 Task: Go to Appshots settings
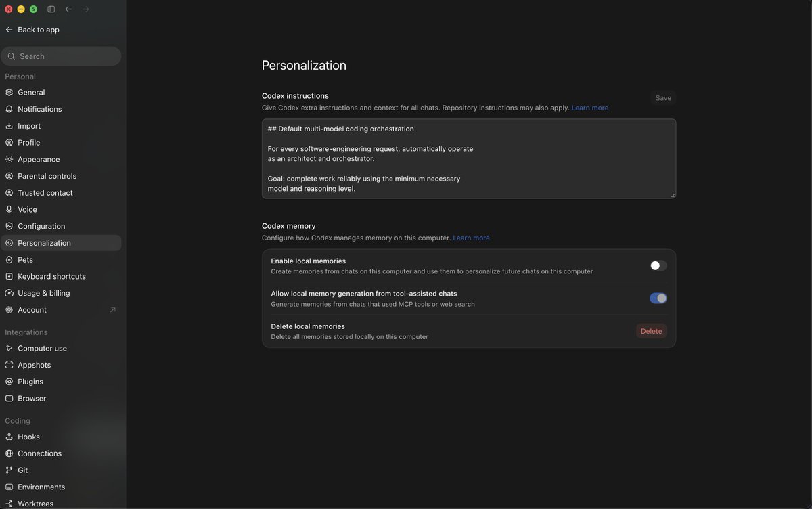(61, 365)
